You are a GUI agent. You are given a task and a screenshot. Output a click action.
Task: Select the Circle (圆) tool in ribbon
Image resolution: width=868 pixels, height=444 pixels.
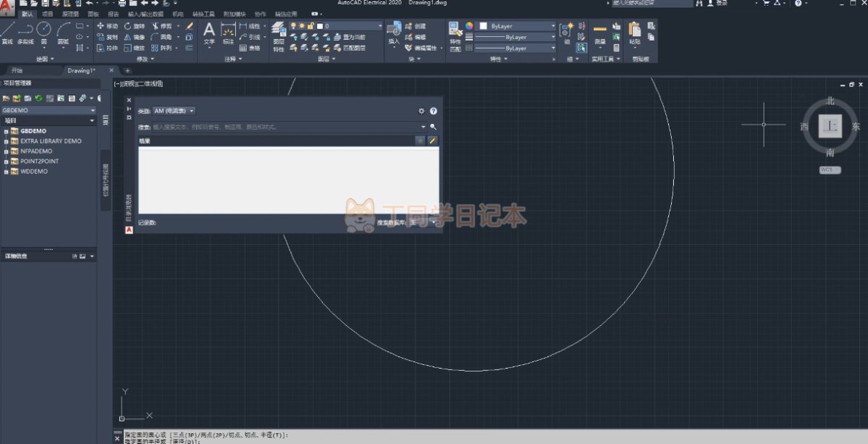[43, 32]
